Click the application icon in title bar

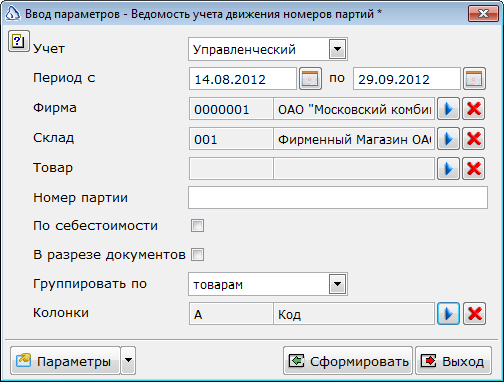(13, 14)
